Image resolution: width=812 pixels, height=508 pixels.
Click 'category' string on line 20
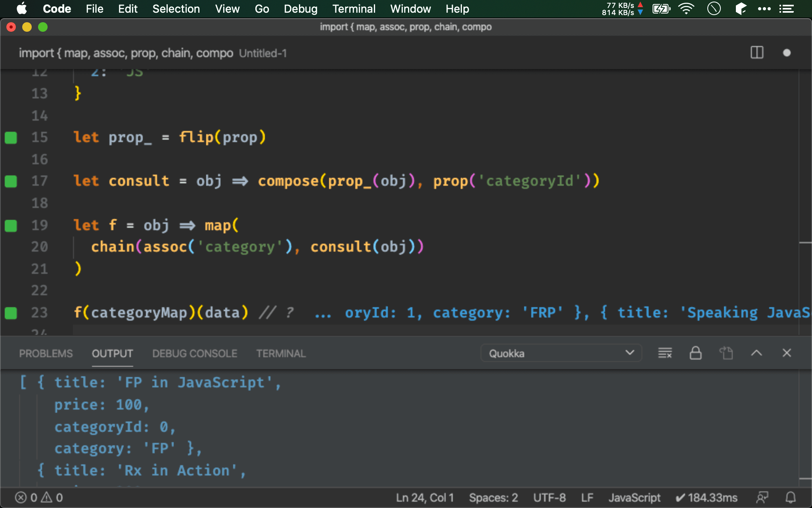click(240, 247)
